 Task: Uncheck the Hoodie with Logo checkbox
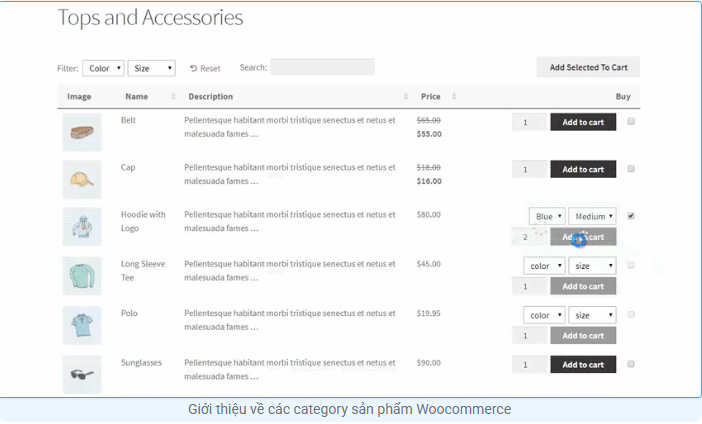pyautogui.click(x=631, y=216)
